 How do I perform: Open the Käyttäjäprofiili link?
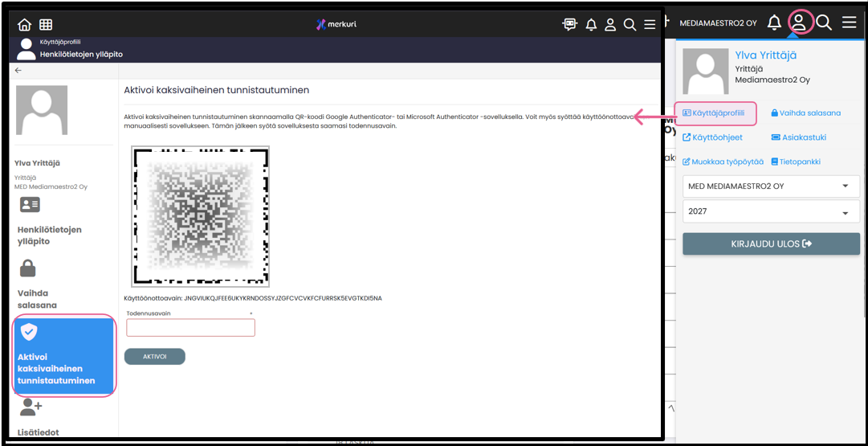click(715, 113)
